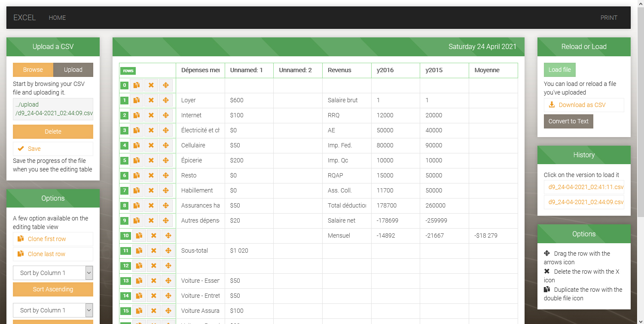Load history version d9_24-04-2021_02:41:11.csv

tap(583, 187)
